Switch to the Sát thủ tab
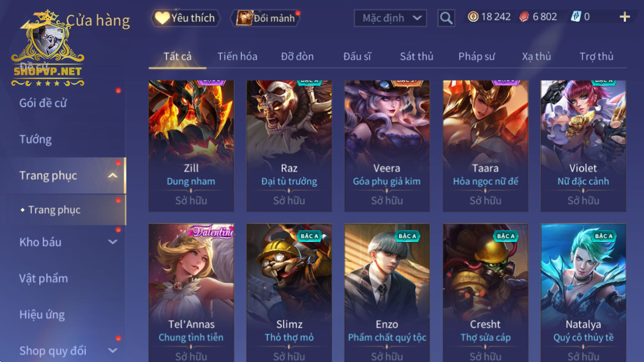 pos(416,56)
